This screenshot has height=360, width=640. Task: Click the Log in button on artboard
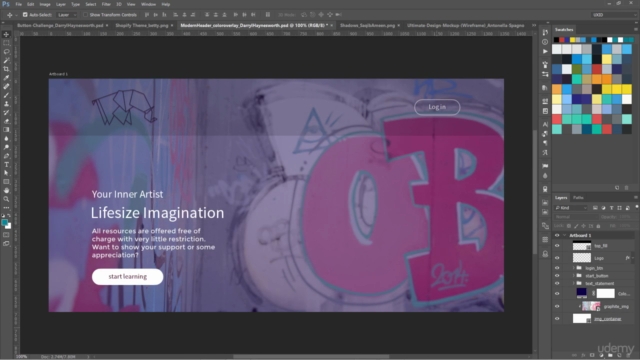(x=437, y=107)
